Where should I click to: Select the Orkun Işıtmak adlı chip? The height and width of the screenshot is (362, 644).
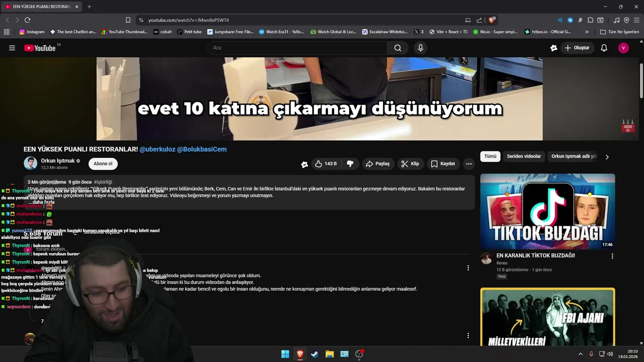[x=574, y=156]
